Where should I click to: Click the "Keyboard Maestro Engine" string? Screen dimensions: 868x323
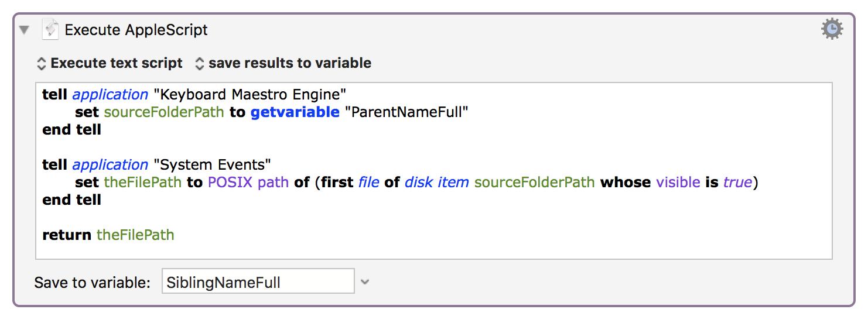[250, 95]
